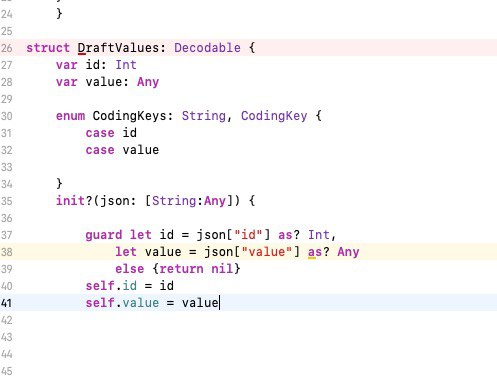Screen dimensions: 497x380
Task: Click the 'CodingKey' protocol on line 30
Action: (274, 116)
